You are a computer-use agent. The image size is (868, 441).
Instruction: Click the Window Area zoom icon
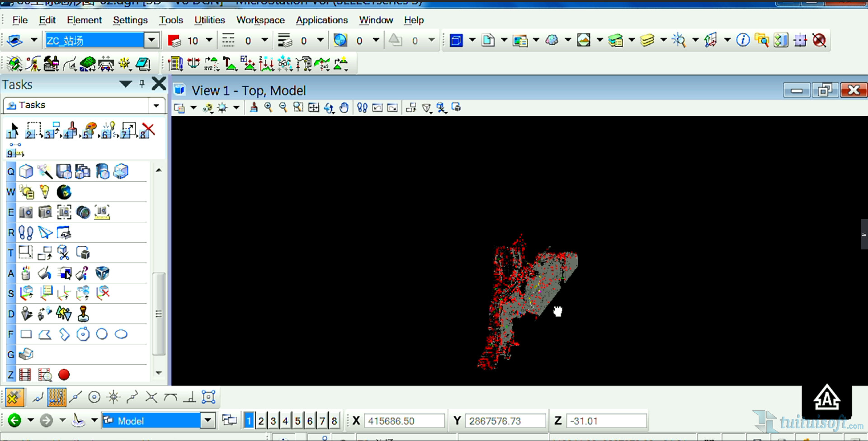[x=298, y=108]
